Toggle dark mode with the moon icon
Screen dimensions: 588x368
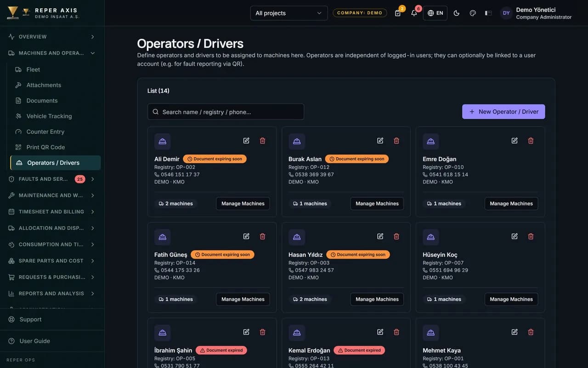[x=456, y=13]
